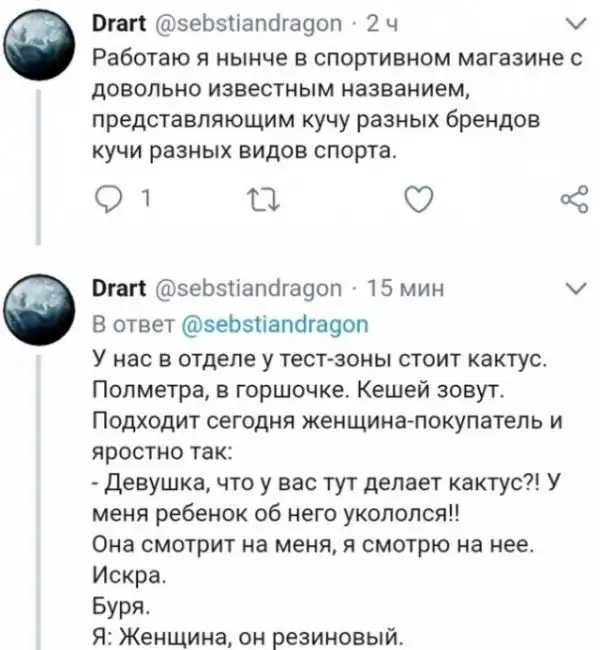The width and height of the screenshot is (600, 650).
Task: Click the share icon on the first tweet
Action: [x=571, y=204]
